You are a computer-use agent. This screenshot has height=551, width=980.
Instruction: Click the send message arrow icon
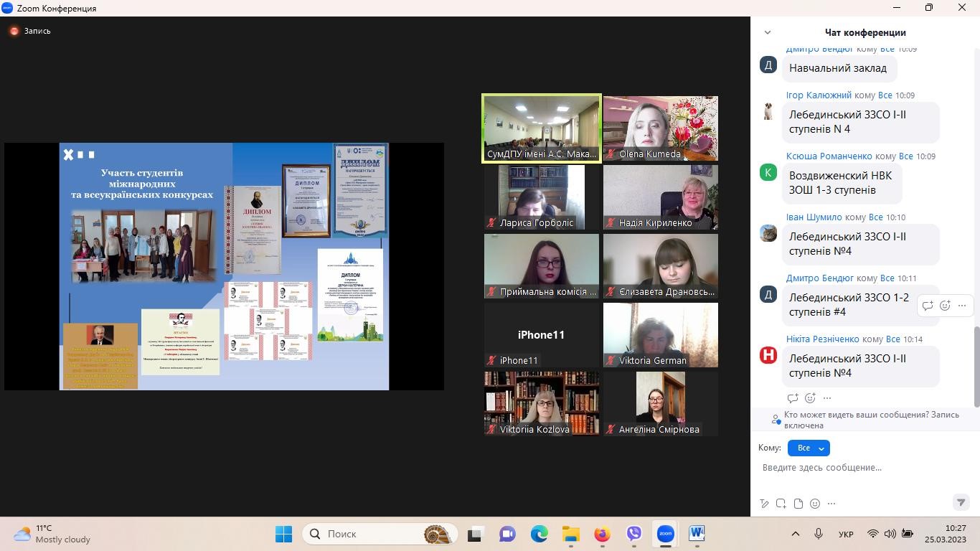961,502
